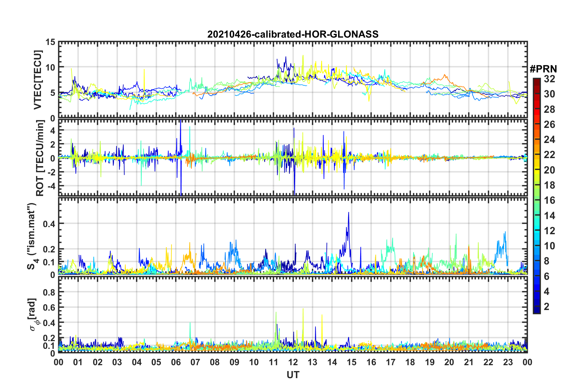Click VTEC y-axis tick label 15
This screenshot has width=586, height=392.
50,42
